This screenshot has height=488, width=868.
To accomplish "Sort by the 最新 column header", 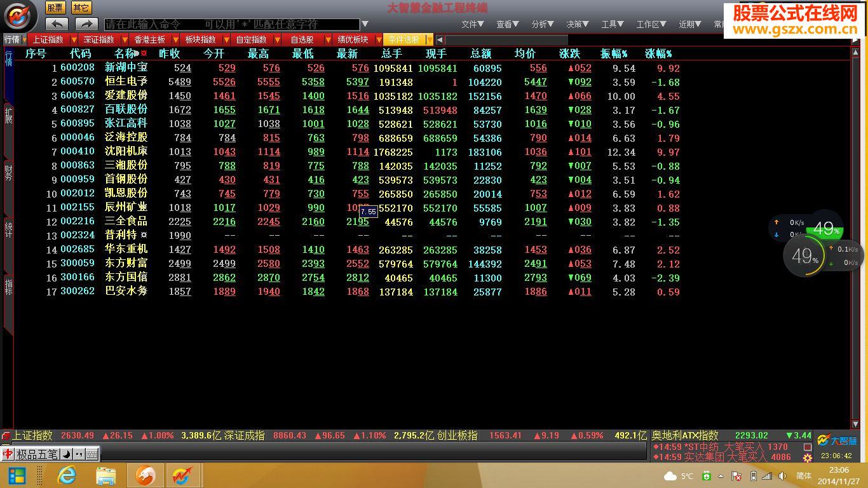I will click(348, 54).
